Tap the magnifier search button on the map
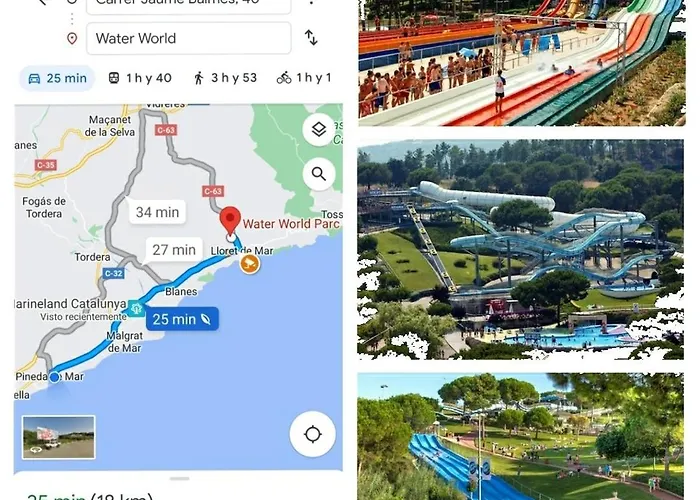This screenshot has width=700, height=500. click(319, 174)
